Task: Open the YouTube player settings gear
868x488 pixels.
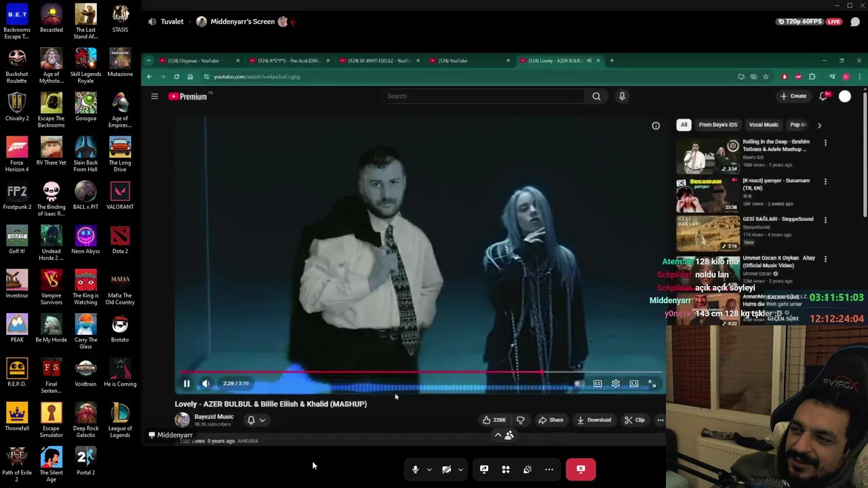Action: pyautogui.click(x=616, y=384)
